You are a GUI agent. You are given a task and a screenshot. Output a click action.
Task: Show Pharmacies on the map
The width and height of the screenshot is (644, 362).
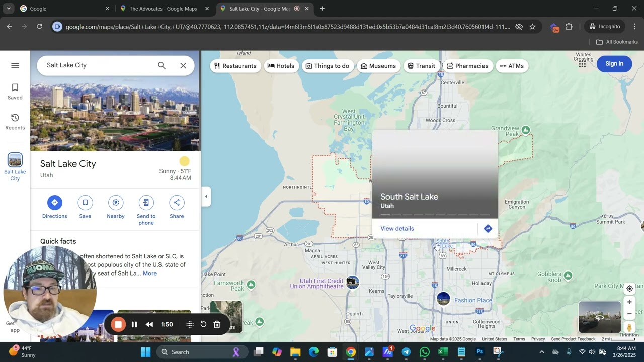point(467,66)
